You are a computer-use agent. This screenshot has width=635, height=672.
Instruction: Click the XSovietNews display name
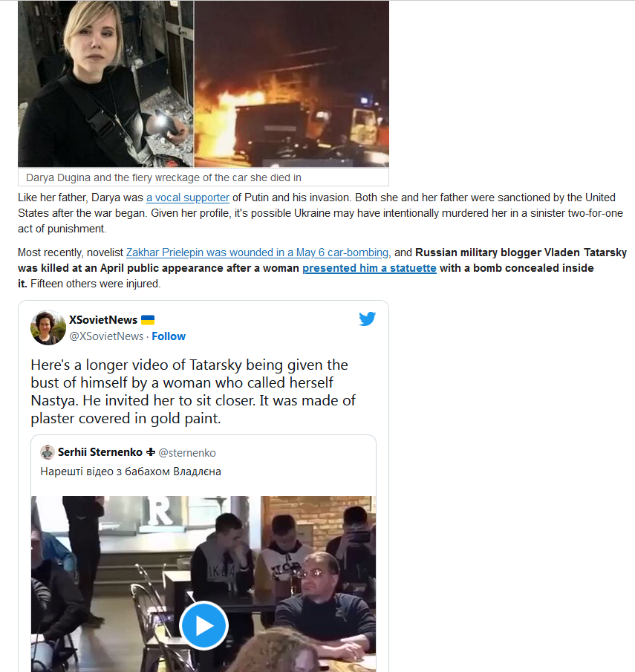[103, 320]
